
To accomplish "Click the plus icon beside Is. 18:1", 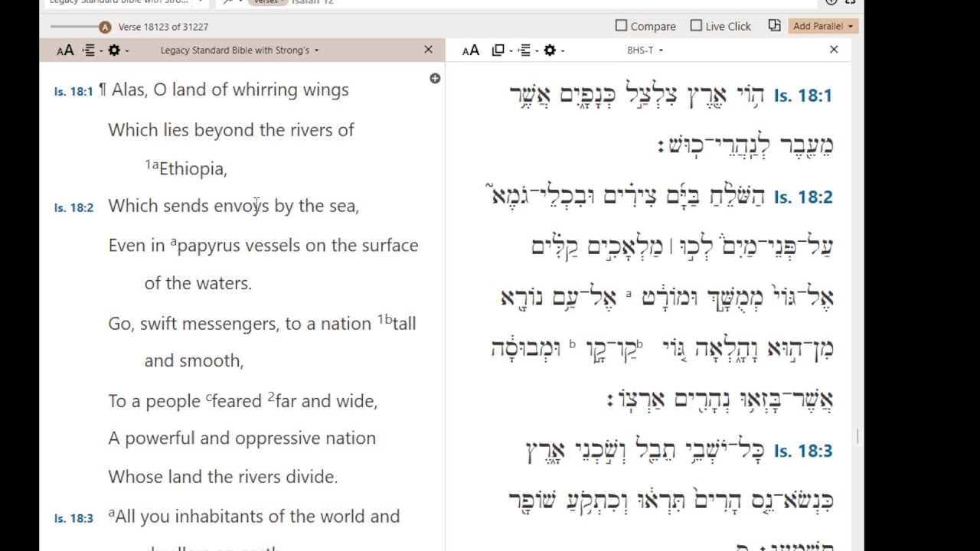I will point(435,78).
